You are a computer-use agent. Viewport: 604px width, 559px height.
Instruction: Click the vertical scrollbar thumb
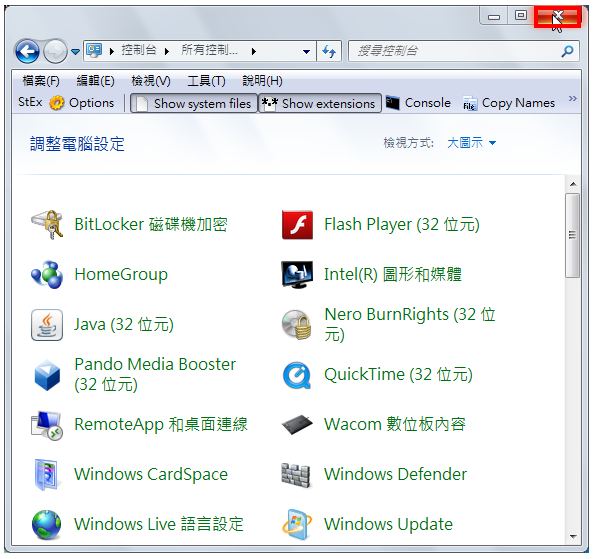click(x=573, y=235)
